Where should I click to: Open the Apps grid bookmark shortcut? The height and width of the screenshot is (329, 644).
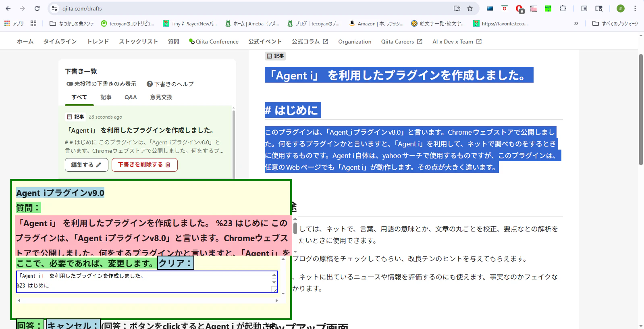tap(14, 23)
